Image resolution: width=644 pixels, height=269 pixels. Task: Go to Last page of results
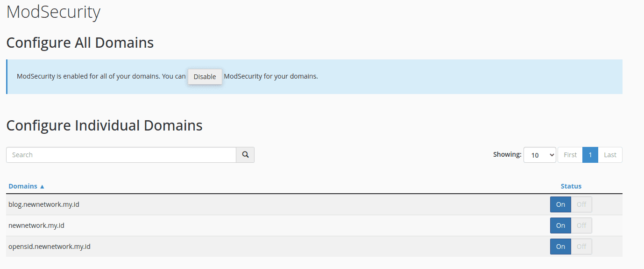point(610,155)
